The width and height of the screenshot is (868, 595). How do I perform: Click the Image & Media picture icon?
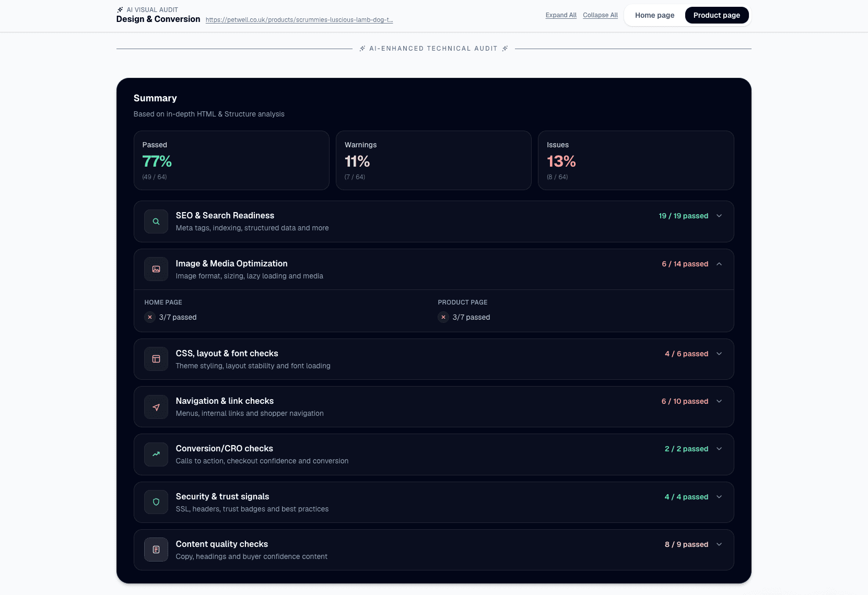click(x=156, y=269)
